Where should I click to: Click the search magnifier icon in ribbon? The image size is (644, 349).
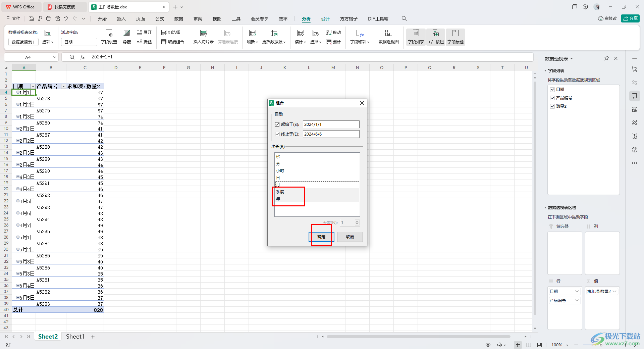tap(404, 19)
